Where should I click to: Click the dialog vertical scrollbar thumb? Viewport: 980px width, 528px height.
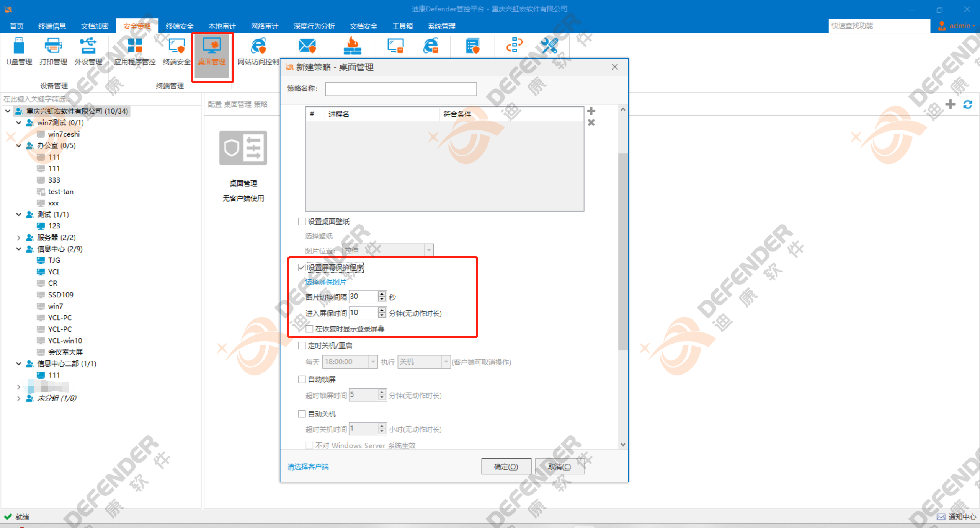click(x=622, y=251)
